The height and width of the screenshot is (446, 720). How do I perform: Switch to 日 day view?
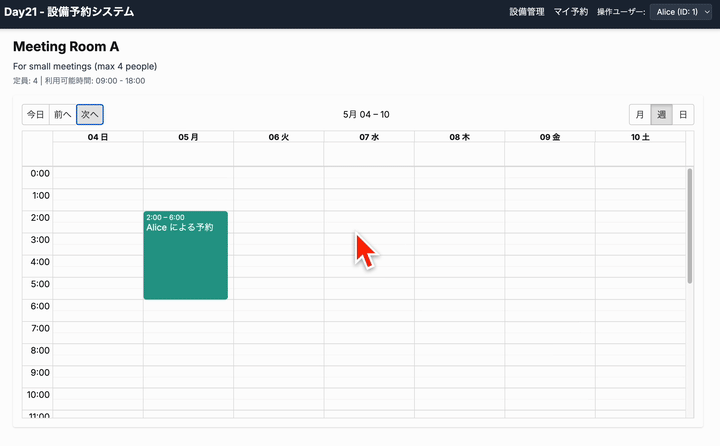point(683,114)
